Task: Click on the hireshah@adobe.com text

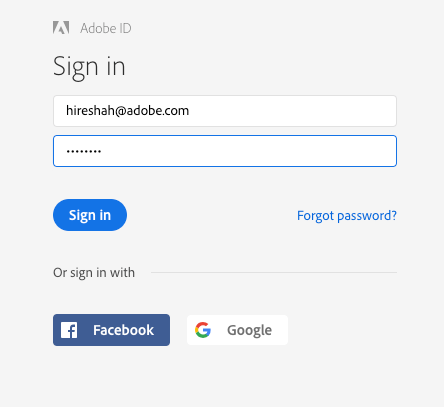Action: coord(127,111)
